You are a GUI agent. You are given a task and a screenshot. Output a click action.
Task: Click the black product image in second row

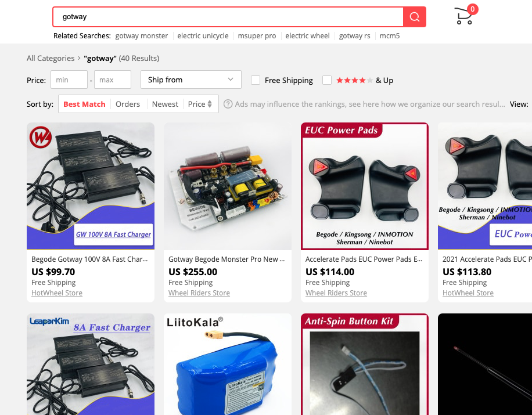(x=485, y=364)
